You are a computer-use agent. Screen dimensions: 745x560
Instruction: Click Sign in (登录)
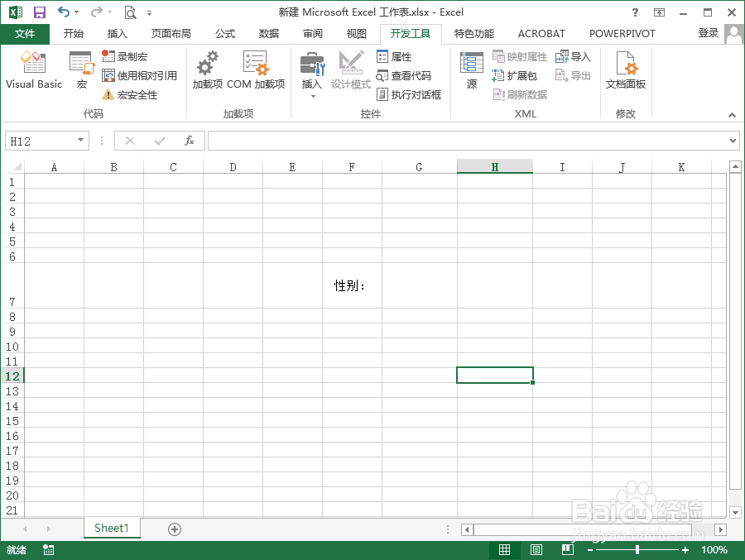708,33
